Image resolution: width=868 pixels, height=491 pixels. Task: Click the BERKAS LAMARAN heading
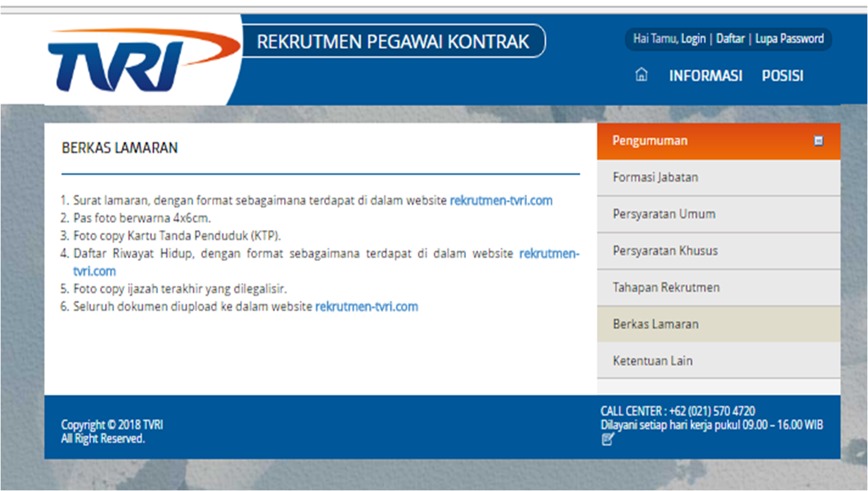point(119,148)
